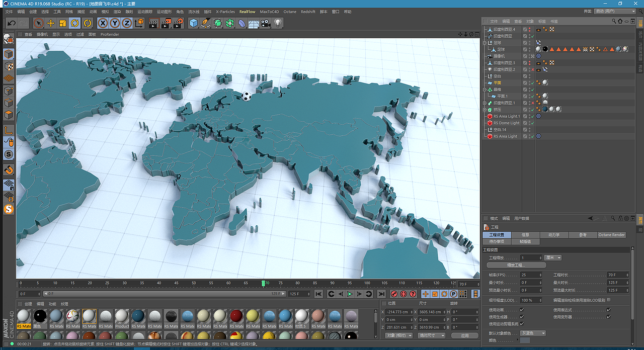
Task: Open the RealFlow menu
Action: [x=248, y=12]
